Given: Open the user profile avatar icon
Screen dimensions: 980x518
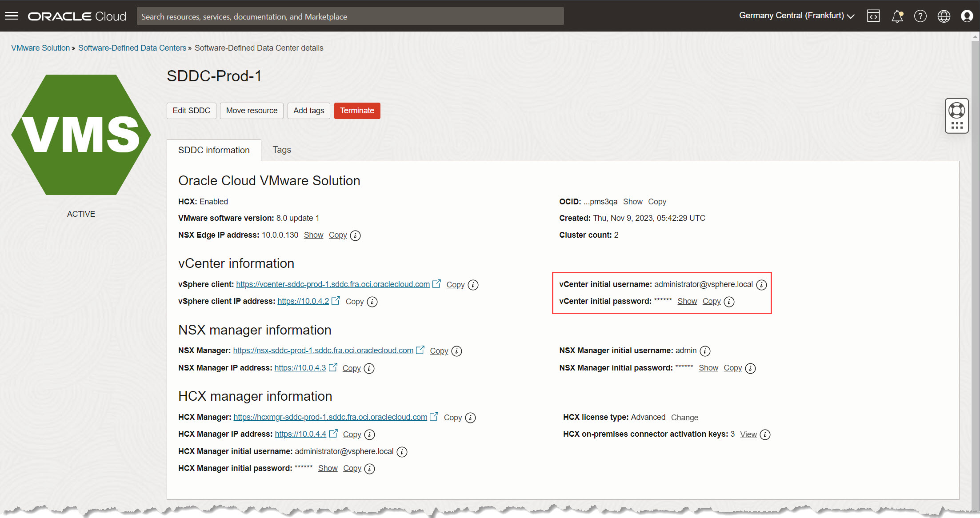Looking at the screenshot, I should (967, 16).
